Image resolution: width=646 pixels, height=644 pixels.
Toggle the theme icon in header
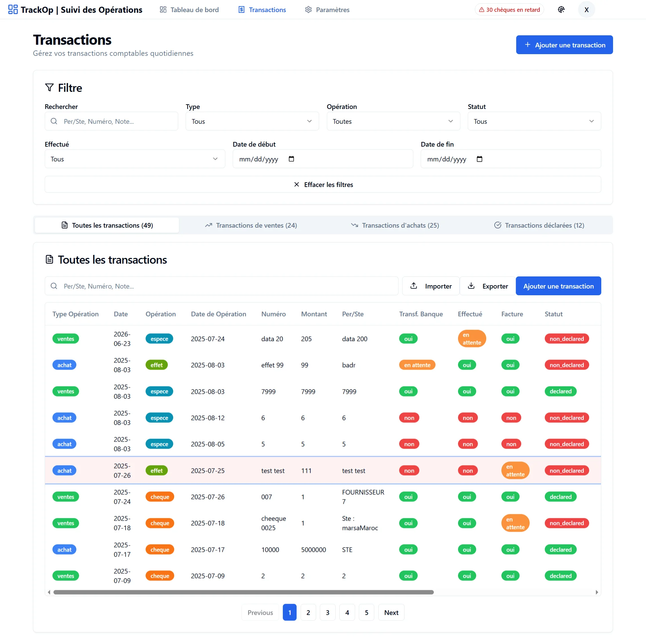(561, 9)
